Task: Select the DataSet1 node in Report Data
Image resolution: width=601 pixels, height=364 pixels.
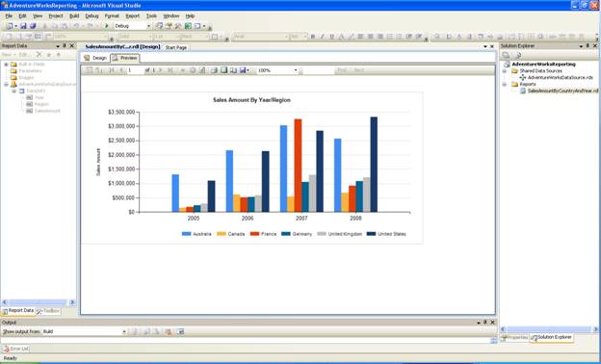Action: click(x=36, y=91)
